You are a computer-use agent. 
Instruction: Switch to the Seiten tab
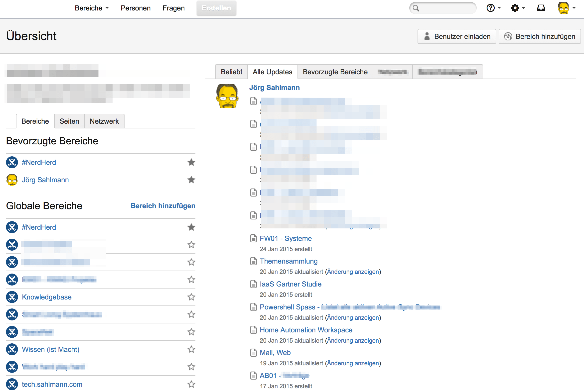click(x=69, y=121)
